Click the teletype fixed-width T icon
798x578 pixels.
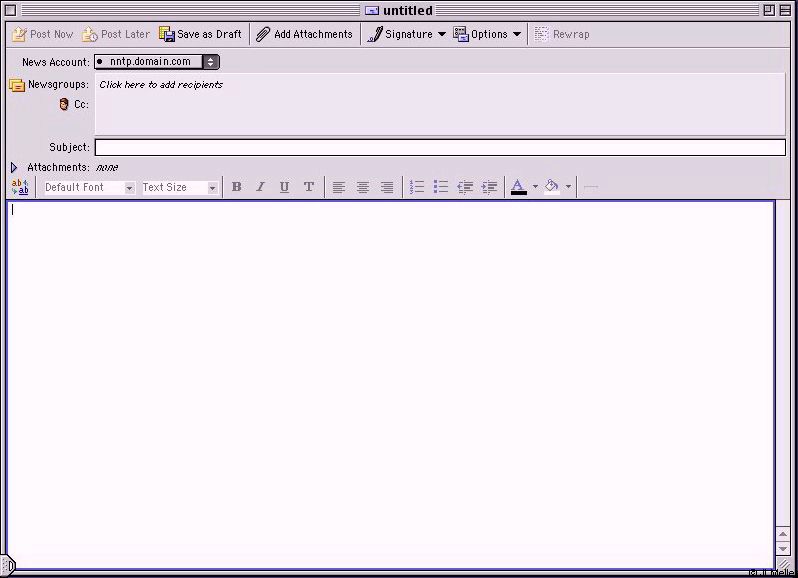(x=309, y=187)
